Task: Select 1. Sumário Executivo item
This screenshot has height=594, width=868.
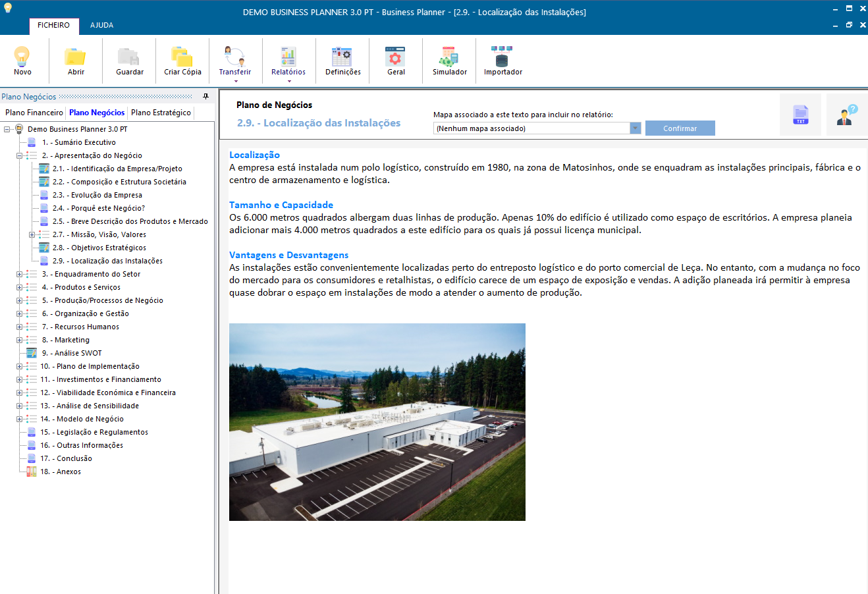Action: click(x=79, y=142)
